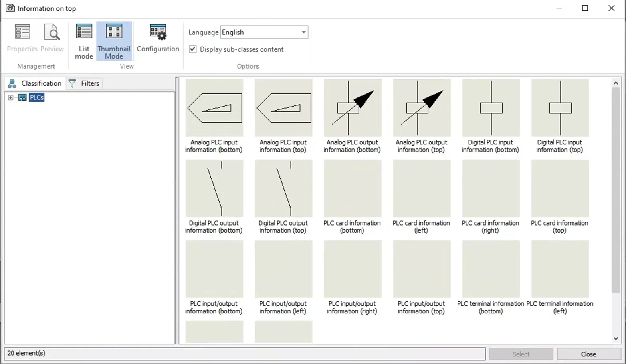Viewport: 626px width, 364px height.
Task: Click the Select button
Action: tap(521, 354)
